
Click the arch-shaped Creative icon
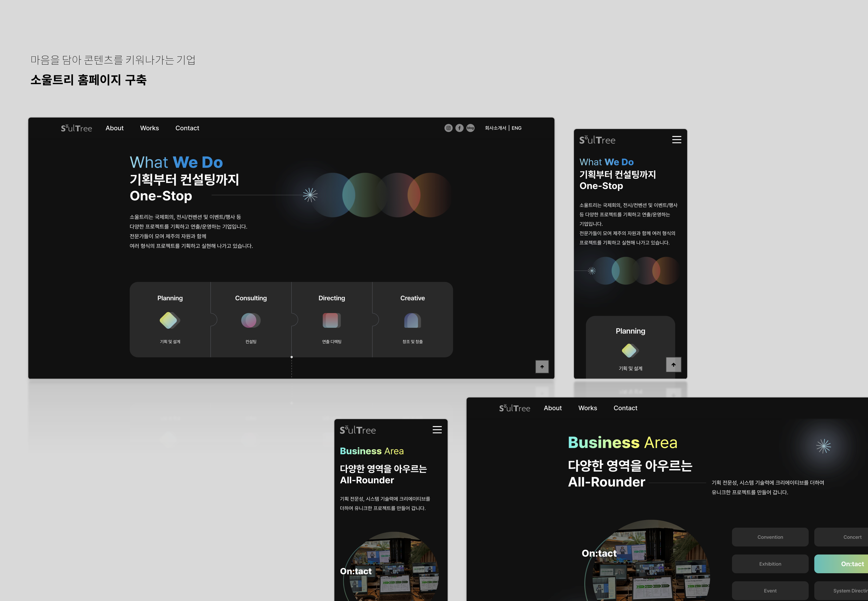pos(413,321)
